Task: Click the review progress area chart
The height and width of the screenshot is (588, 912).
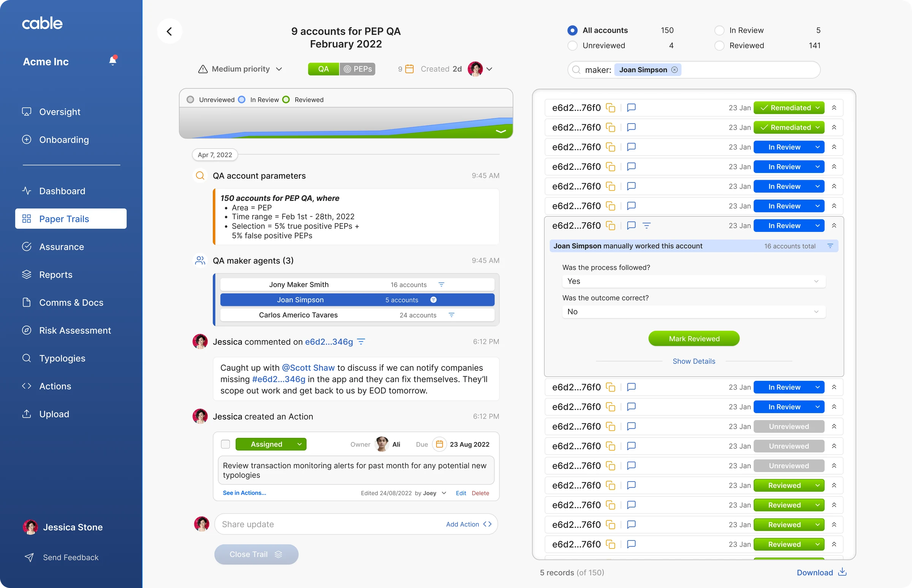Action: click(346, 123)
